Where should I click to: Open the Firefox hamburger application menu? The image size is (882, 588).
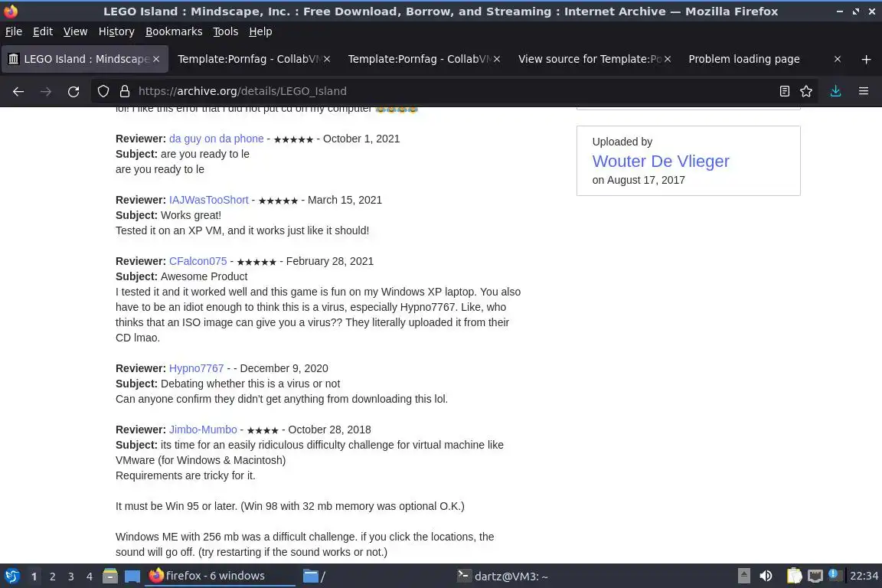864,91
